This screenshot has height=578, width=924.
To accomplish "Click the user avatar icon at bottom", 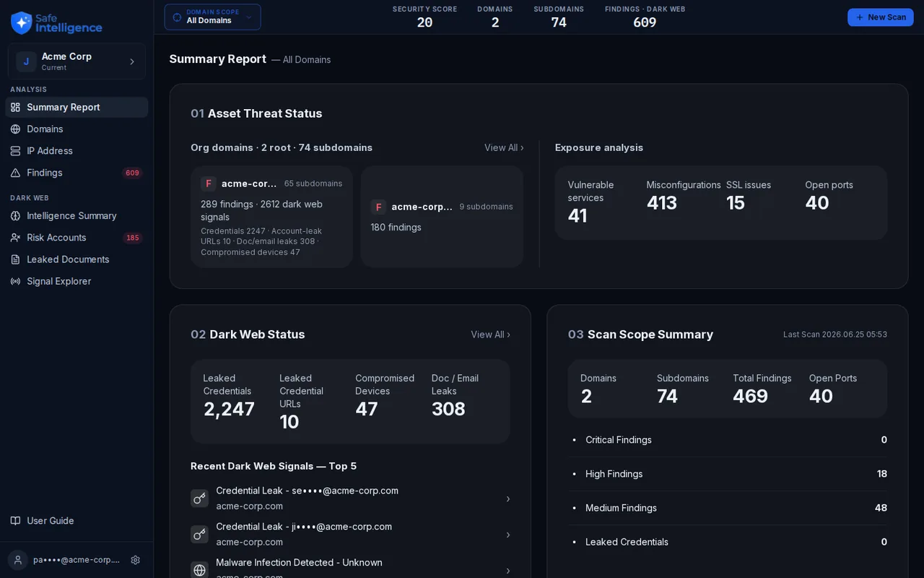I will pos(18,560).
